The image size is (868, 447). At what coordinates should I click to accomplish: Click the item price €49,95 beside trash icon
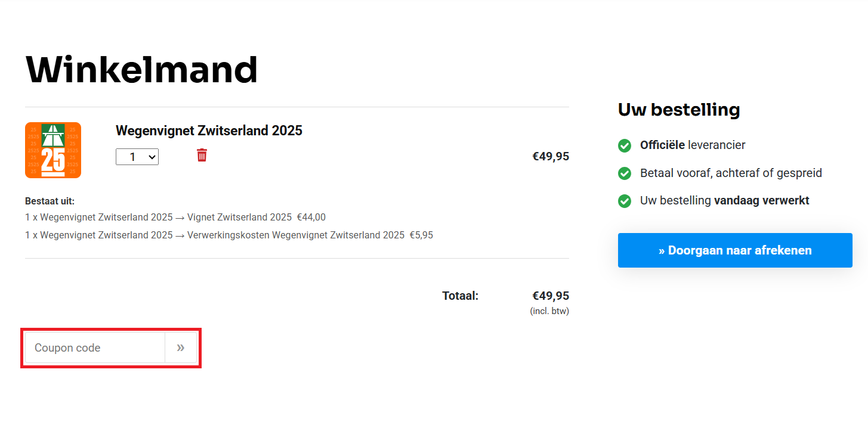tap(551, 157)
